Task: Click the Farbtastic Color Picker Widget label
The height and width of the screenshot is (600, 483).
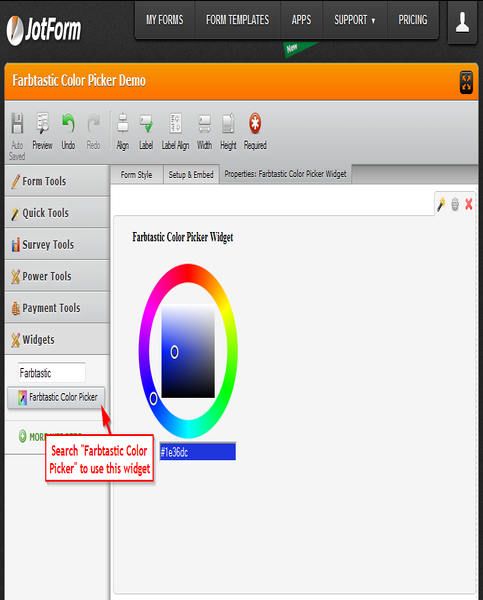Action: pos(183,237)
